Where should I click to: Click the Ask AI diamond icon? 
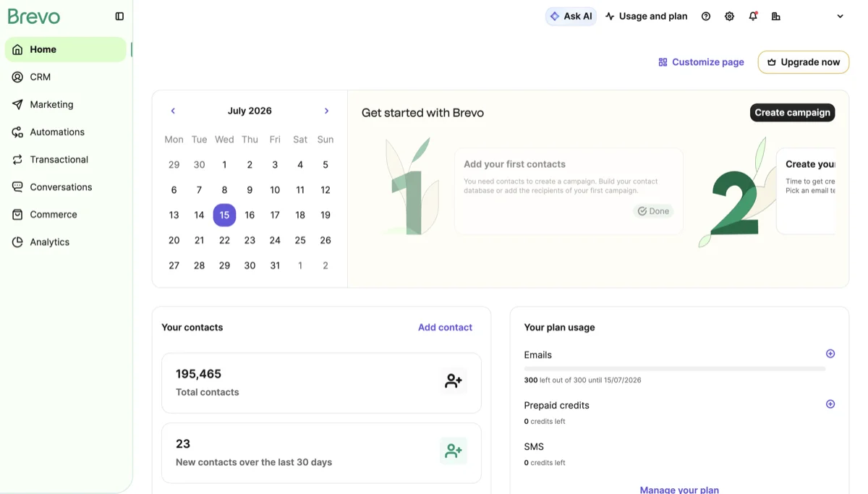tap(555, 16)
